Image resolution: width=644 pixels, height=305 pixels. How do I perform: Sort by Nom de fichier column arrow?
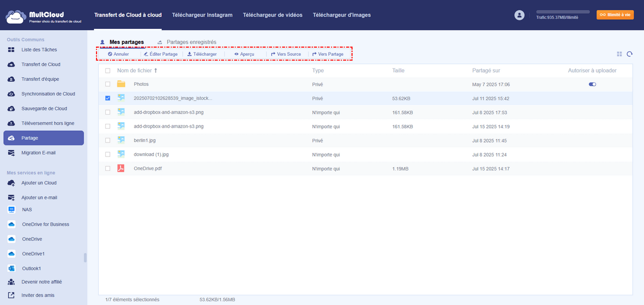point(156,70)
